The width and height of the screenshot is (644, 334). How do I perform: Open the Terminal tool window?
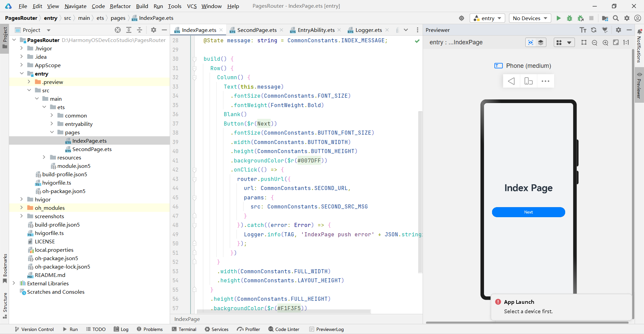[x=184, y=329]
